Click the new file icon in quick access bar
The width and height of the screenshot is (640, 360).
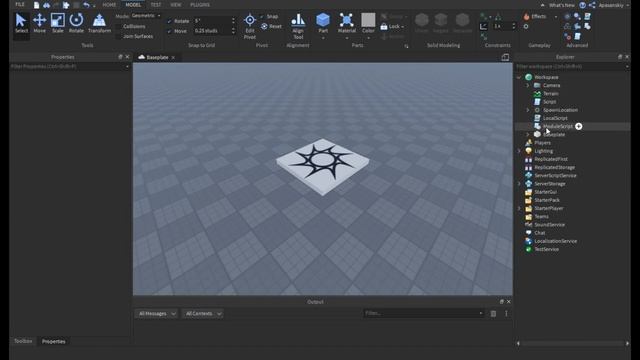tap(36, 5)
